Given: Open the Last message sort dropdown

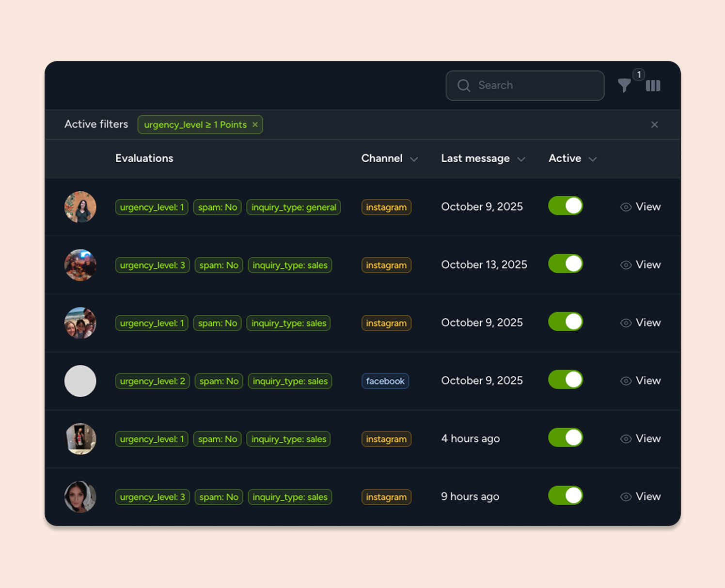Looking at the screenshot, I should point(521,159).
